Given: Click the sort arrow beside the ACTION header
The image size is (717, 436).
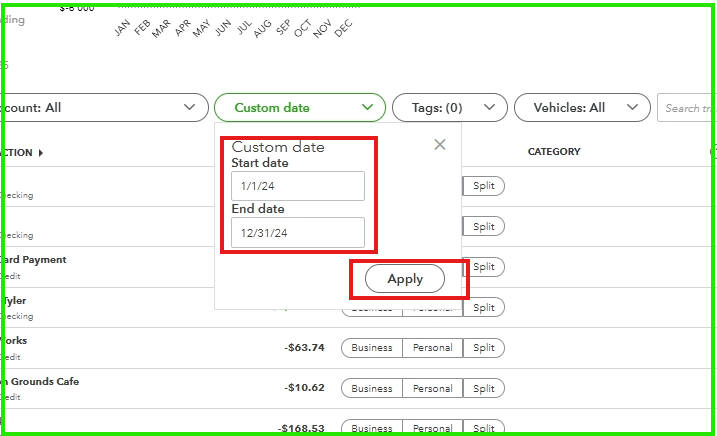Looking at the screenshot, I should 41,153.
